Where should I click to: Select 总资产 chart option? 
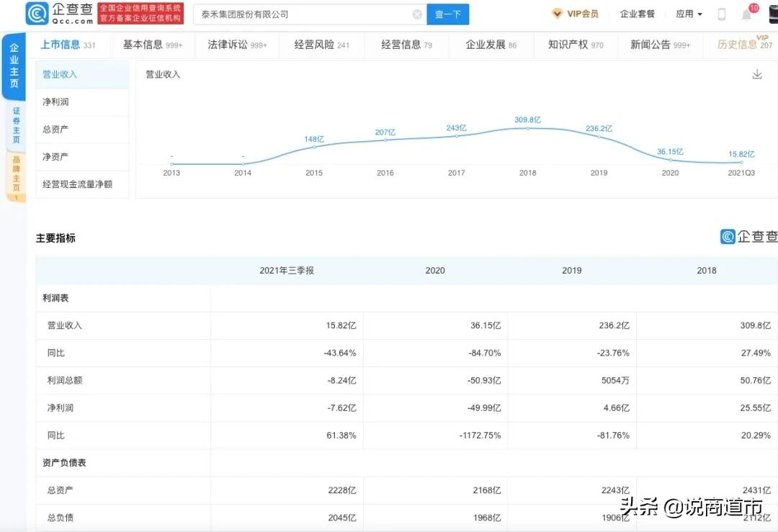point(82,130)
